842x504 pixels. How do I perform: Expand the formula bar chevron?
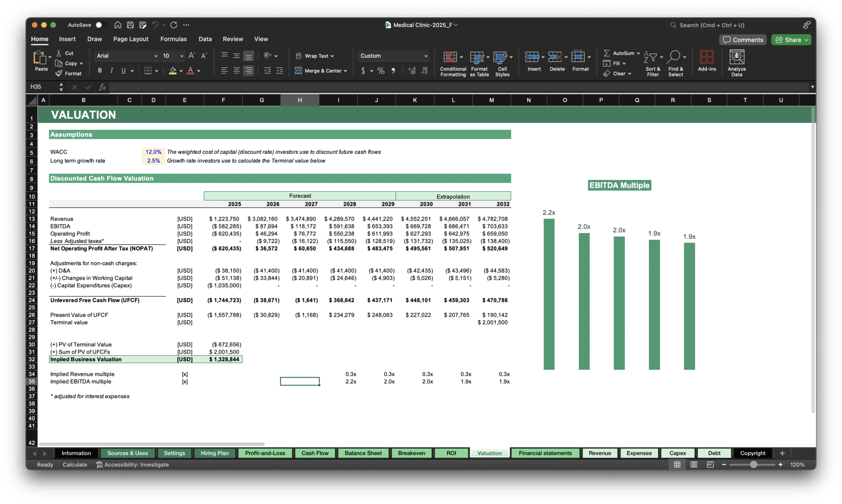(812, 87)
